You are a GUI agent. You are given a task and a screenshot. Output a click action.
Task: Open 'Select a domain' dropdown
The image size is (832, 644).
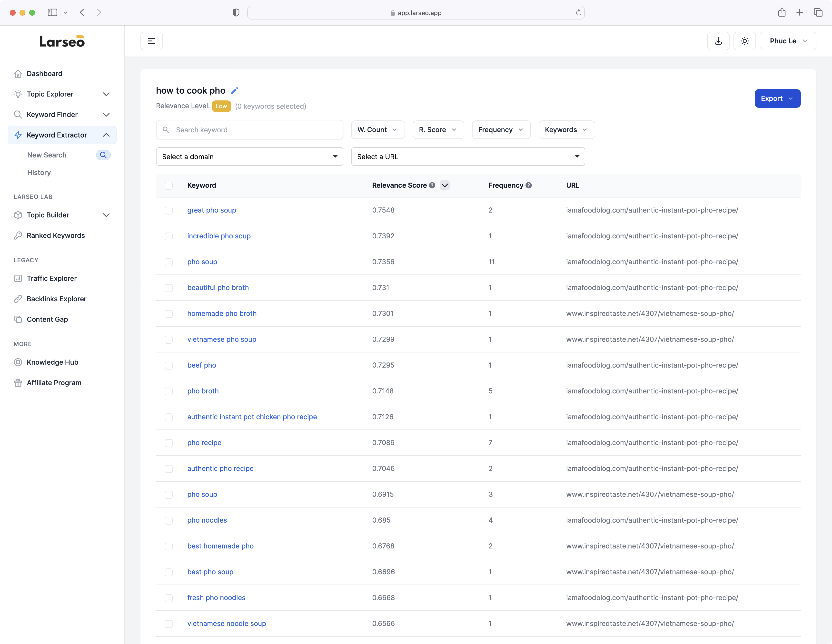249,156
